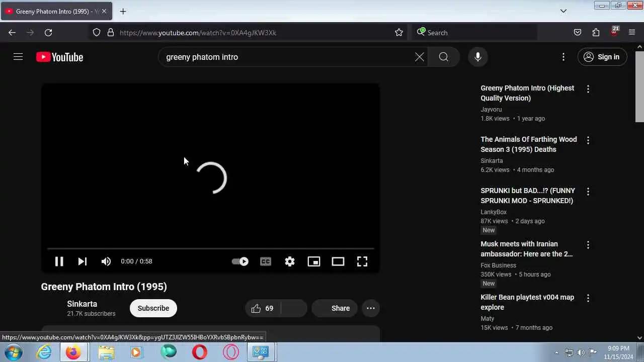Screen dimensions: 644x362
Task: Close the Greeny Phatom Intro tab
Action: tap(104, 11)
